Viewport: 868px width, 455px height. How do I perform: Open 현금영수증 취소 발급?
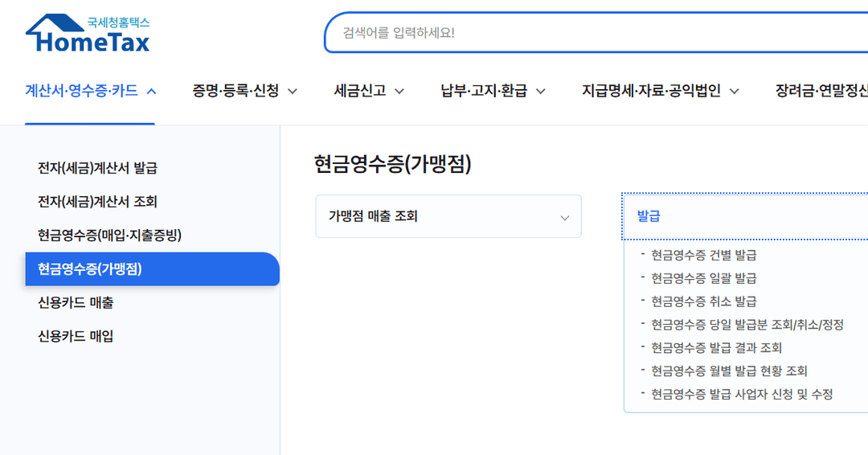coord(703,301)
